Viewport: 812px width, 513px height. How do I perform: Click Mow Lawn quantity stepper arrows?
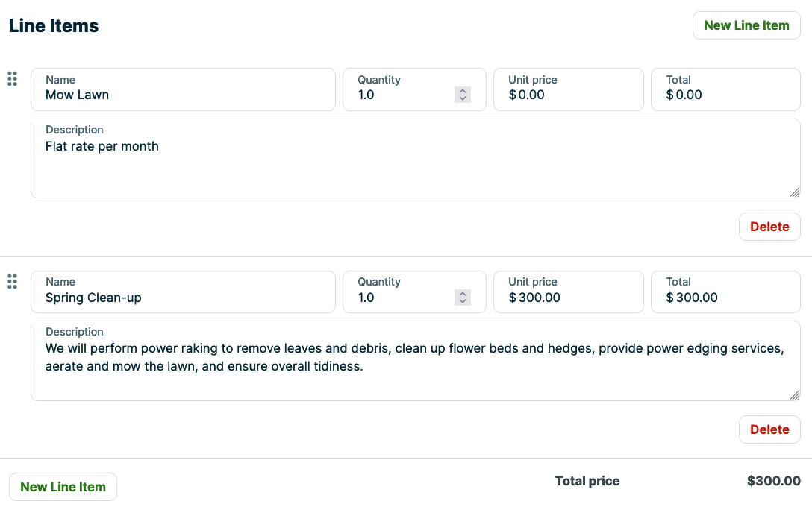[463, 95]
